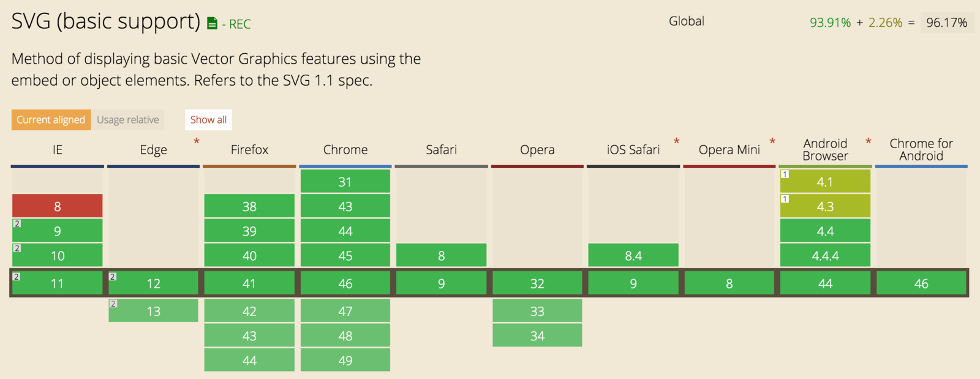Switch to Usage relative view
The width and height of the screenshot is (980, 379).
click(x=128, y=119)
